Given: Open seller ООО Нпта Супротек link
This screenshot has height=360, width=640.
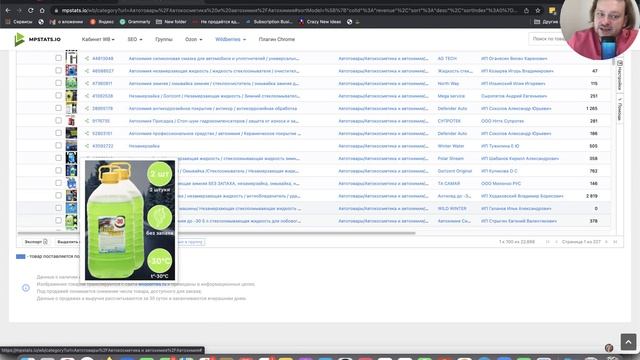Looking at the screenshot, I should (x=502, y=121).
